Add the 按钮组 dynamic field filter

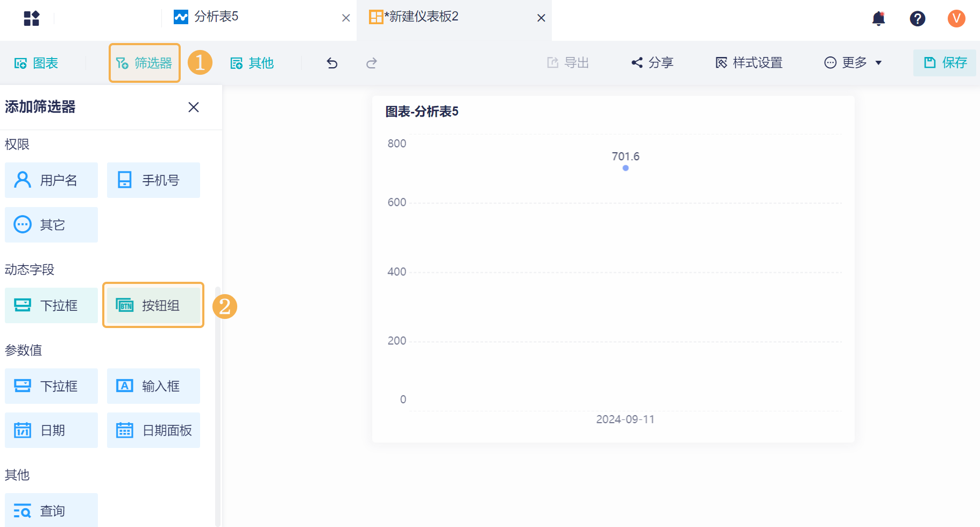point(153,305)
